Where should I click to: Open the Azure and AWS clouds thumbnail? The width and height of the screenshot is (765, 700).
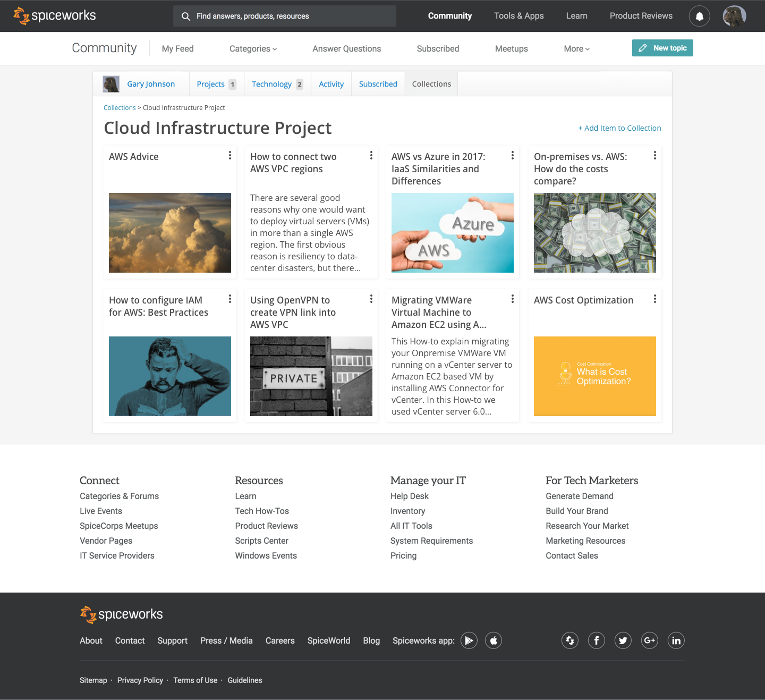(x=453, y=233)
